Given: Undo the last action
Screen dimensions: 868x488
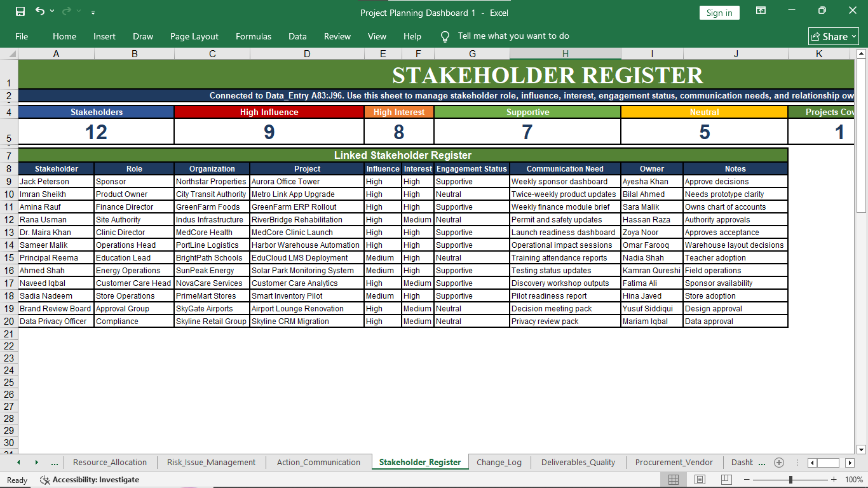Looking at the screenshot, I should [x=40, y=11].
